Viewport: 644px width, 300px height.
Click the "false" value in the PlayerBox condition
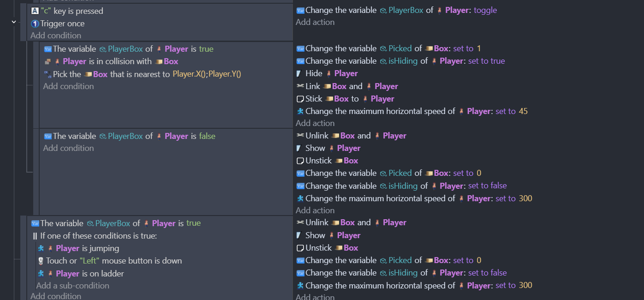(207, 136)
